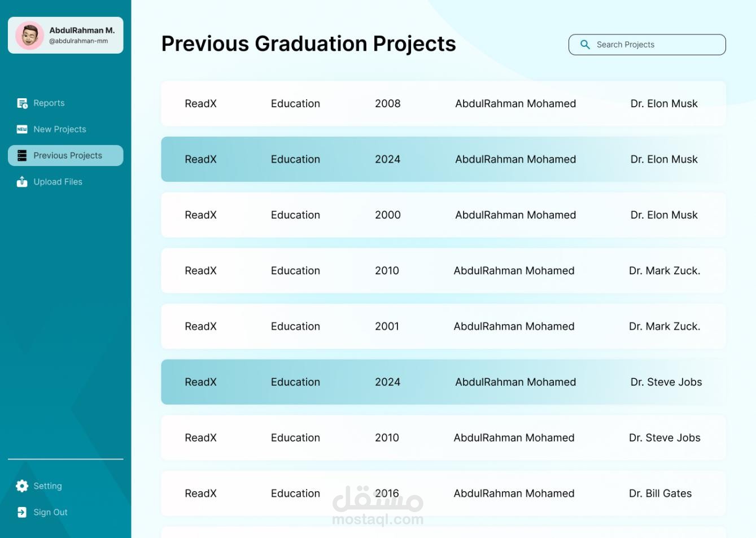Click the 2001 project by Dr. Mark Zuck.
The width and height of the screenshot is (756, 538).
tap(443, 326)
